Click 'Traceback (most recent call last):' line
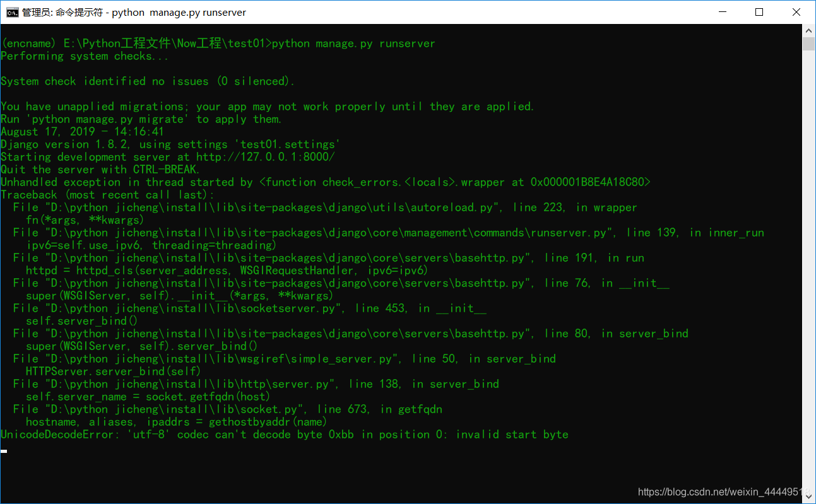Viewport: 816px width, 504px height. tap(108, 195)
